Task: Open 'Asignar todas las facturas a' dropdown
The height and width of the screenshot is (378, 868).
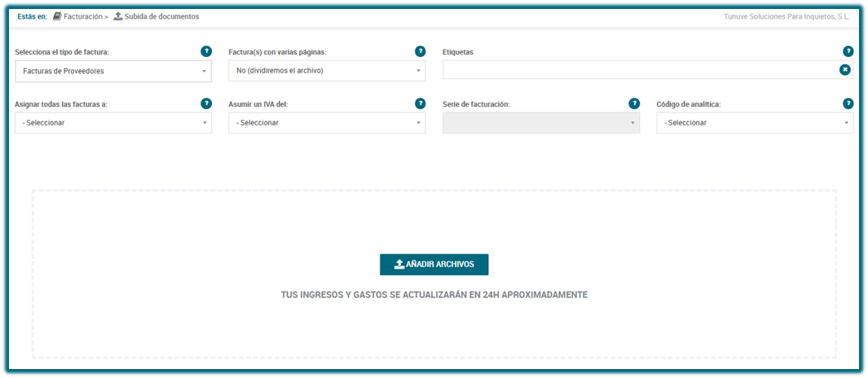Action: 113,123
